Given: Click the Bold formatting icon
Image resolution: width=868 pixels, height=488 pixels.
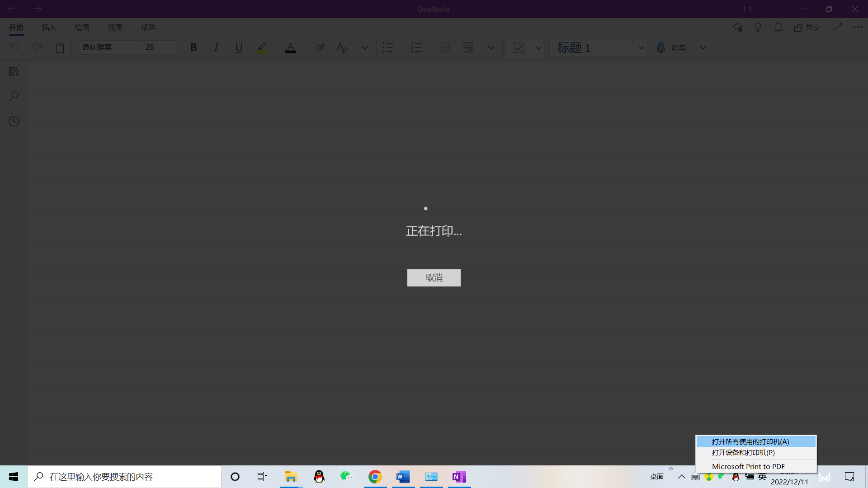Looking at the screenshot, I should pyautogui.click(x=193, y=47).
